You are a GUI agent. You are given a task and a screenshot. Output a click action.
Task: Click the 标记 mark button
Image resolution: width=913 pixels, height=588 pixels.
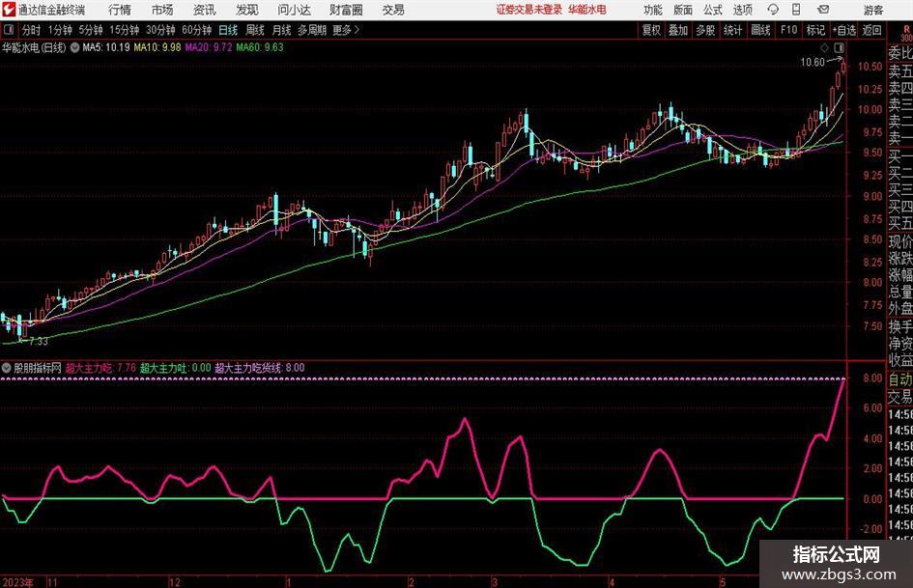coord(815,30)
